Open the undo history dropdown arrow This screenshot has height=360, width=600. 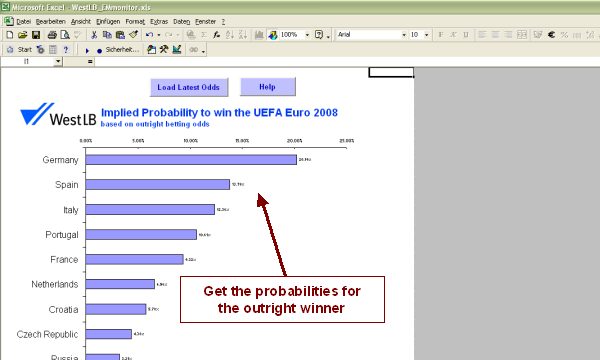pos(158,35)
